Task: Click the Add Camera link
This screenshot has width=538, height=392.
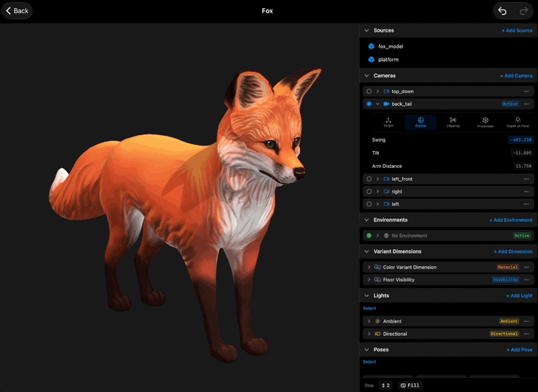Action: [516, 76]
